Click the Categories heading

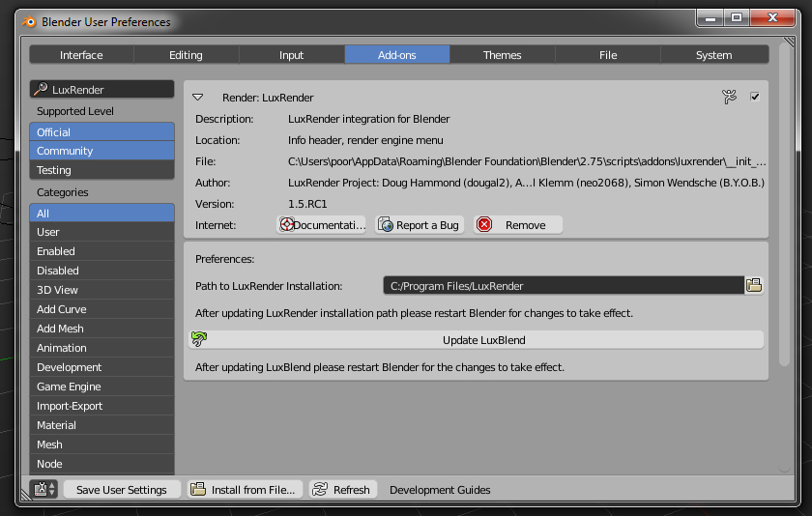tap(62, 192)
